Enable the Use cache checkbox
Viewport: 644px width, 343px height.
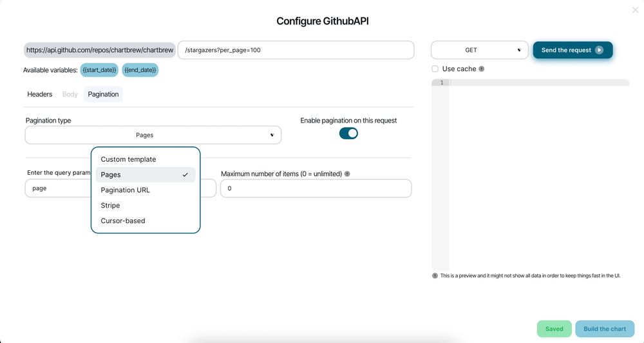point(435,69)
